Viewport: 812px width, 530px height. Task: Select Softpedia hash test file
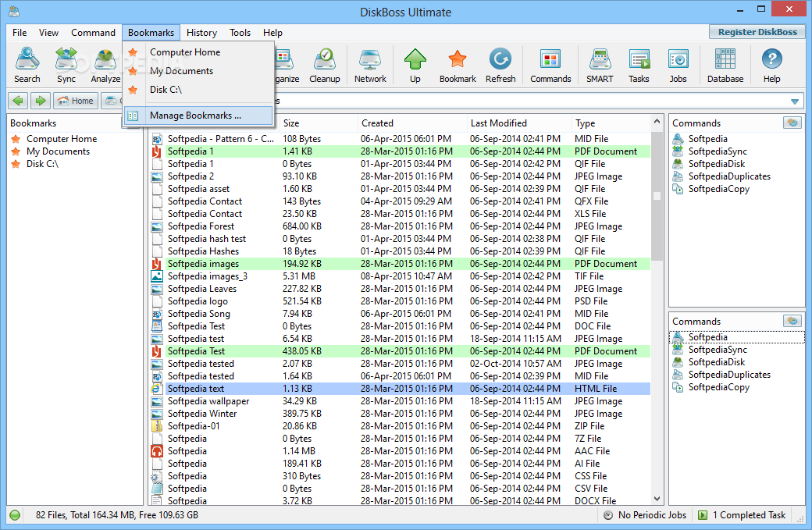pyautogui.click(x=401, y=239)
